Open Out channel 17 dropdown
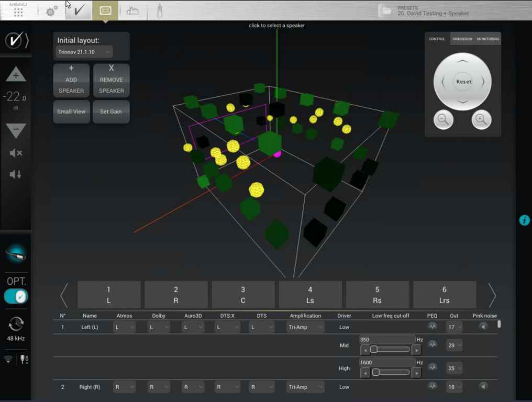This screenshot has width=532, height=402. (454, 327)
